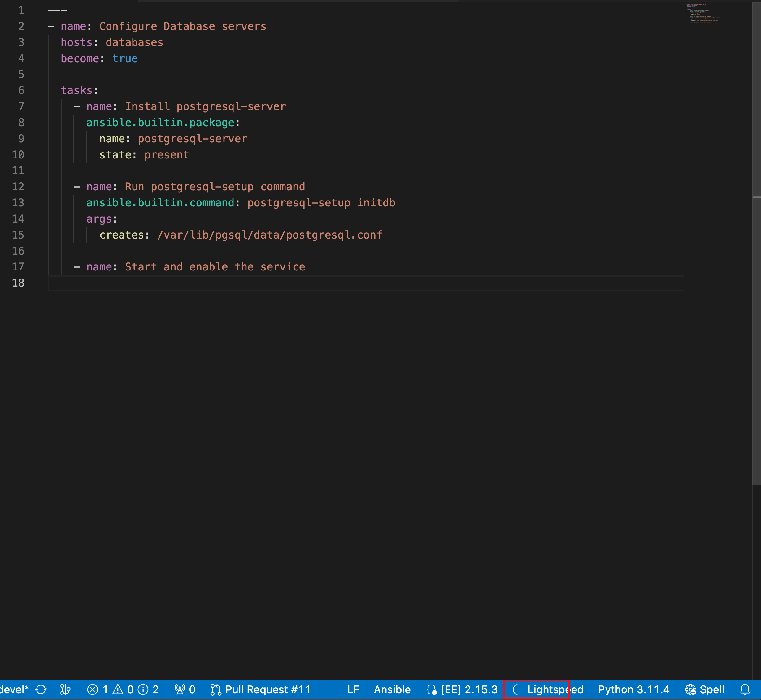
Task: Click the info count indicator
Action: tap(143, 689)
